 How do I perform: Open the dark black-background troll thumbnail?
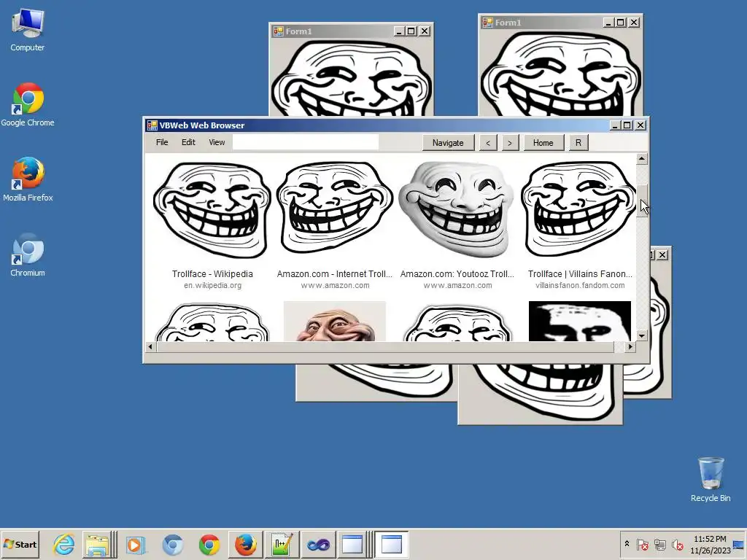coord(580,321)
